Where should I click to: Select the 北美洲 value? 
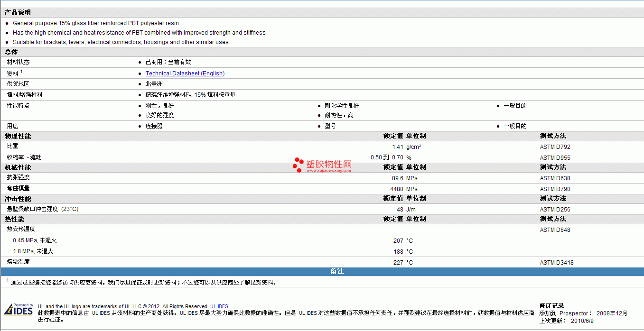[x=154, y=84]
